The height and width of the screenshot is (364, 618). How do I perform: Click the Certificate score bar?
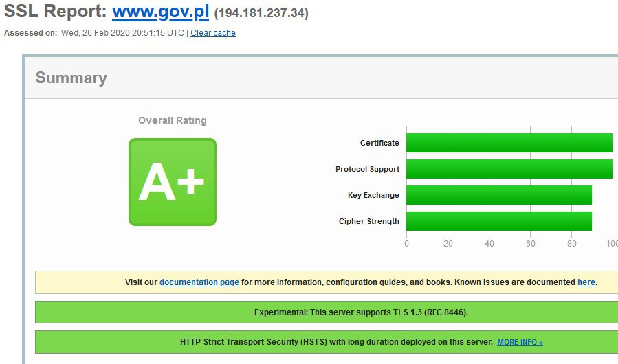click(x=509, y=143)
